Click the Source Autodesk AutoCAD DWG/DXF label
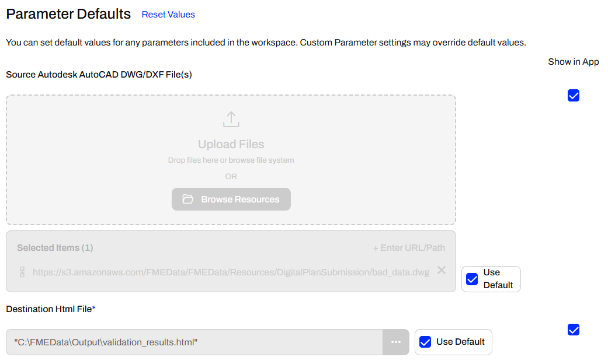The width and height of the screenshot is (608, 364). pyautogui.click(x=99, y=75)
